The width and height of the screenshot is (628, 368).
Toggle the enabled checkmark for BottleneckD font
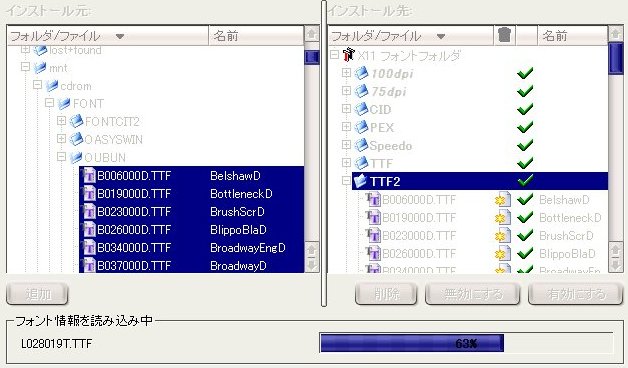[x=525, y=217]
